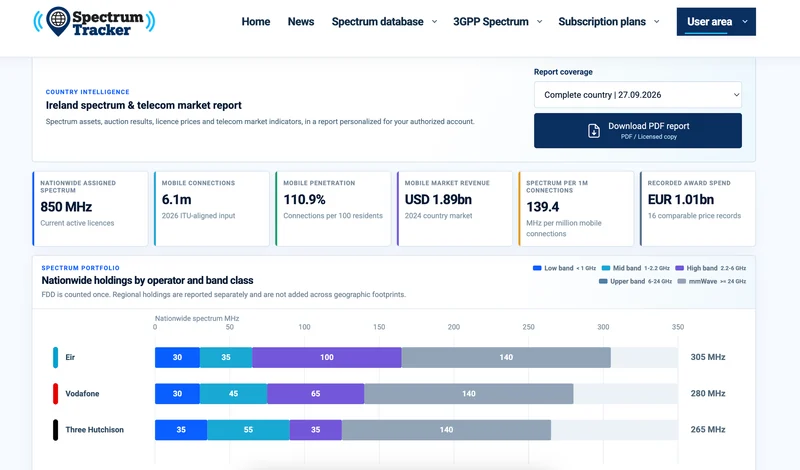The height and width of the screenshot is (470, 800).
Task: Click the Low band legend swatch
Action: pos(537,268)
